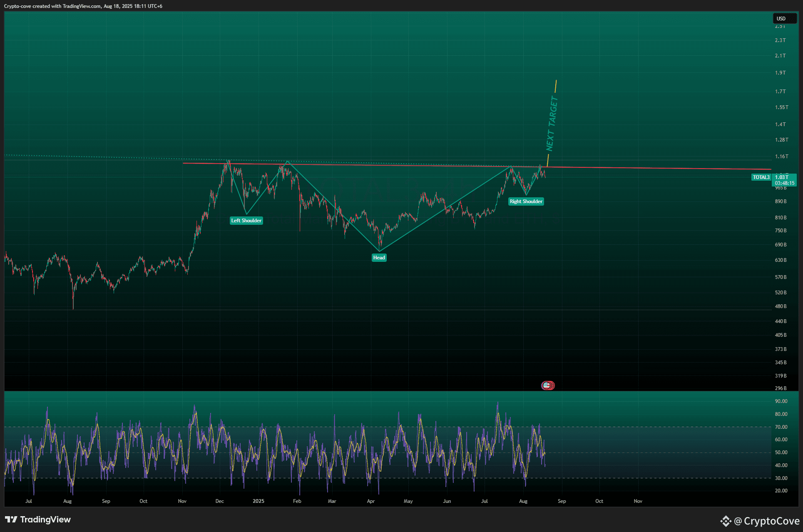The height and width of the screenshot is (532, 803).
Task: Select the Head annotation label
Action: tap(379, 258)
